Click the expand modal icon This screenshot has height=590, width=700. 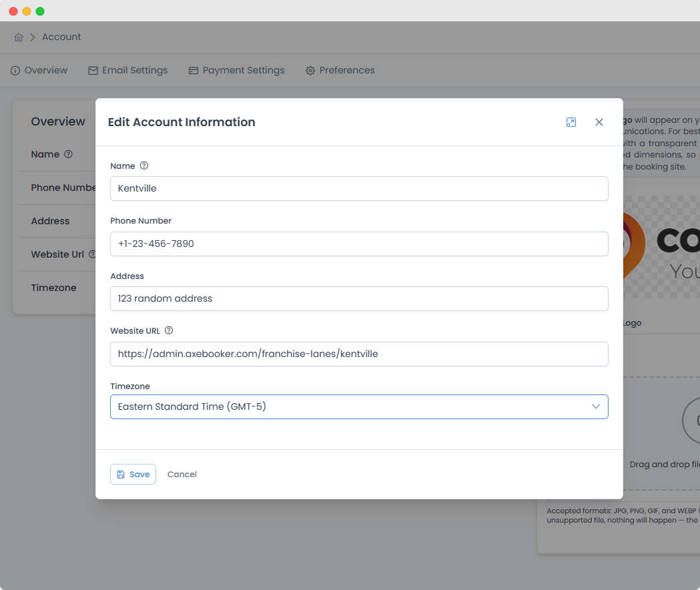tap(571, 122)
